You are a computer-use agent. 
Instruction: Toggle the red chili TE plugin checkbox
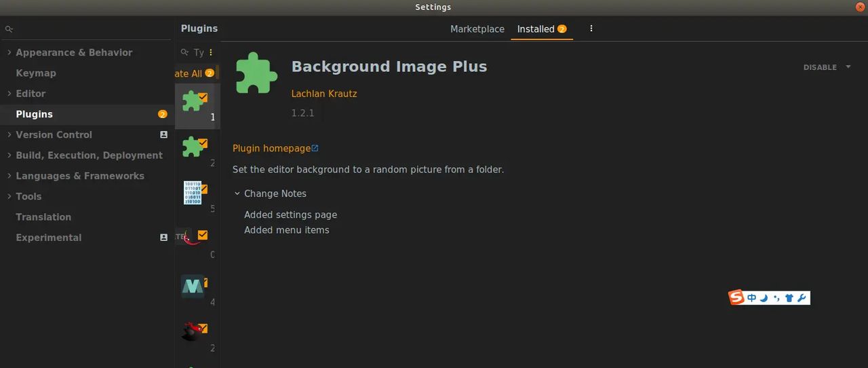[x=203, y=235]
